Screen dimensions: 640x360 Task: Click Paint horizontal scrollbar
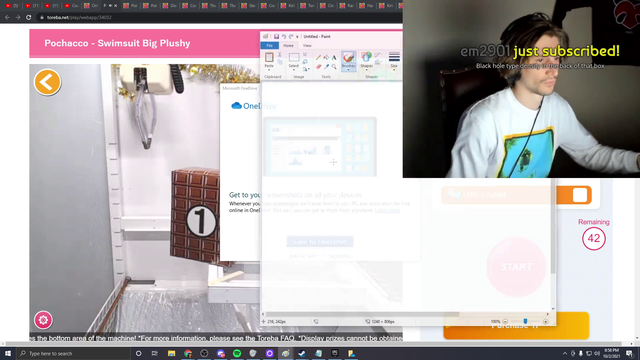point(362,314)
